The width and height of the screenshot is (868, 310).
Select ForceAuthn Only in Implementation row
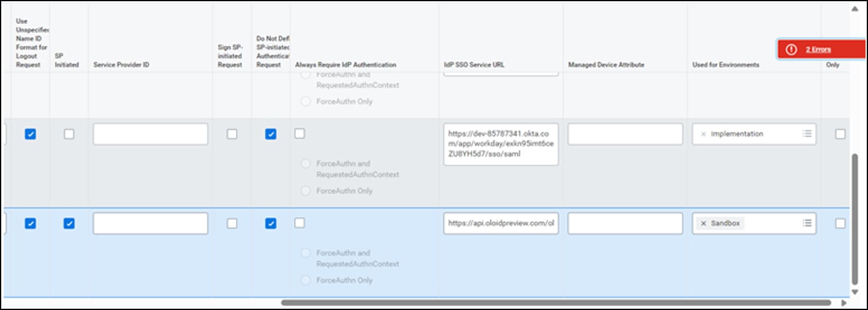click(x=305, y=191)
